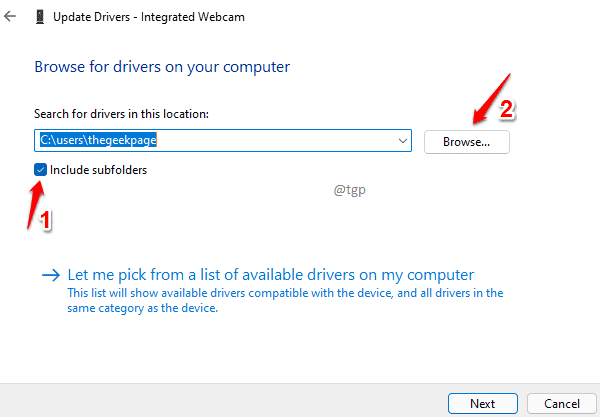600x417 pixels.
Task: Click the Integrated Webcam device icon
Action: pyautogui.click(x=40, y=17)
